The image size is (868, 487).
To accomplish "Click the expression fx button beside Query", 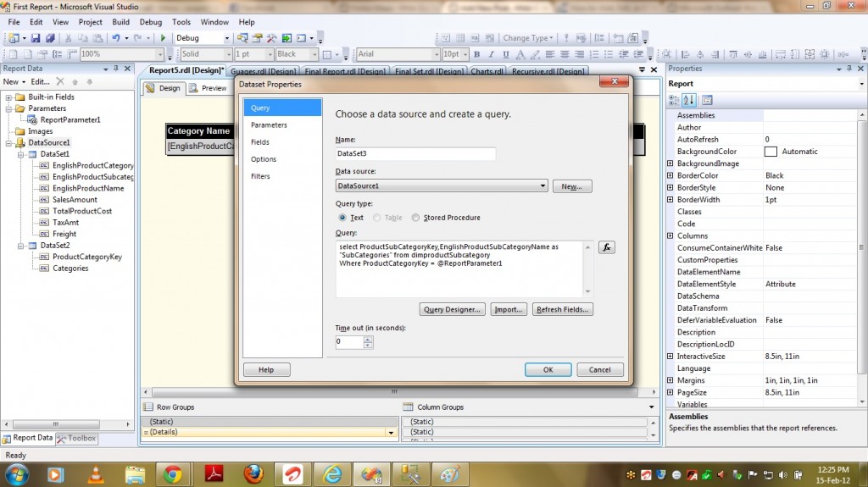I will tap(606, 247).
